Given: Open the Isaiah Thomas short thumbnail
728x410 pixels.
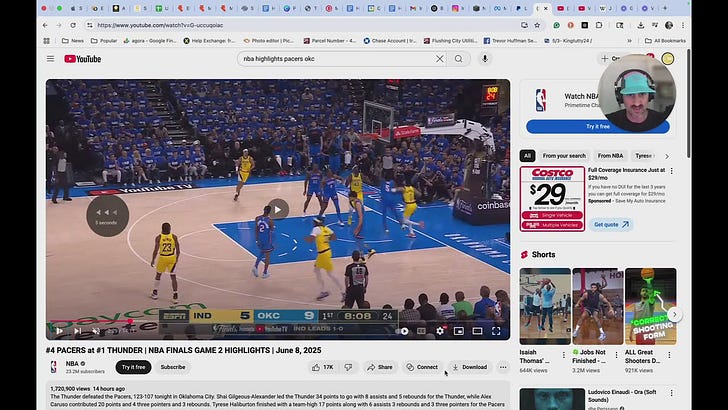Looking at the screenshot, I should click(545, 306).
